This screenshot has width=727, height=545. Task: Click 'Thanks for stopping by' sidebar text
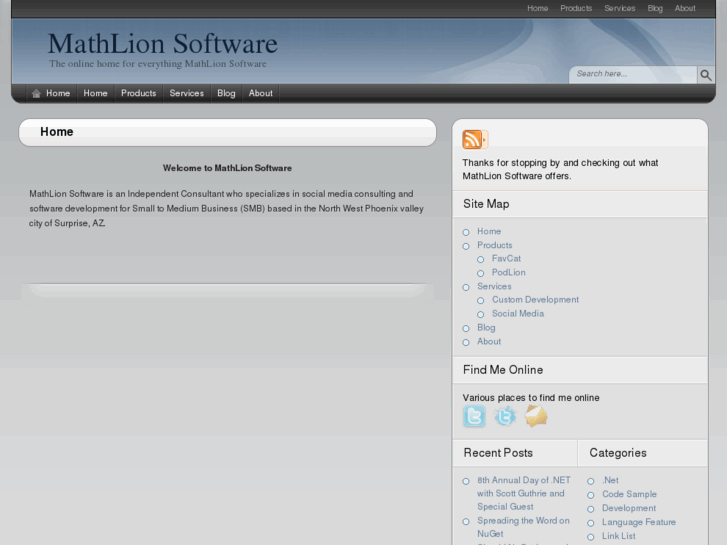coord(560,169)
